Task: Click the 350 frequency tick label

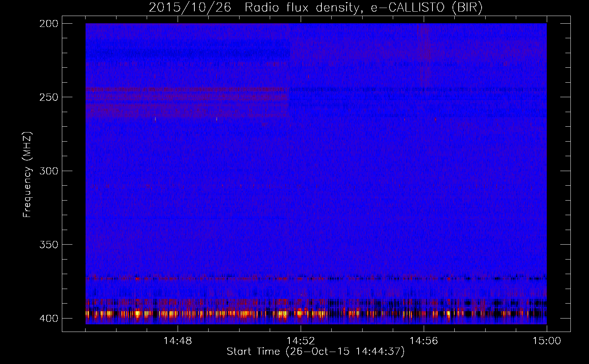Action: 49,245
